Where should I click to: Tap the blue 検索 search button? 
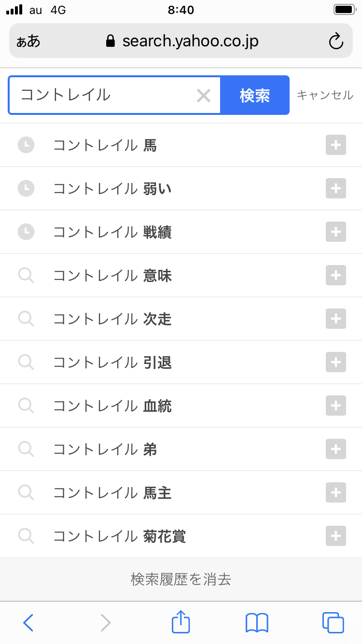click(x=255, y=96)
